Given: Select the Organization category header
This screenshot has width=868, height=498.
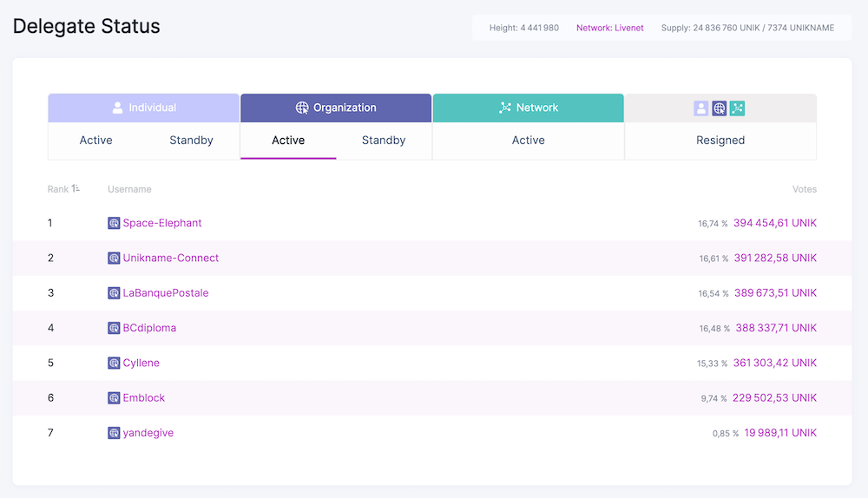Looking at the screenshot, I should [x=336, y=108].
